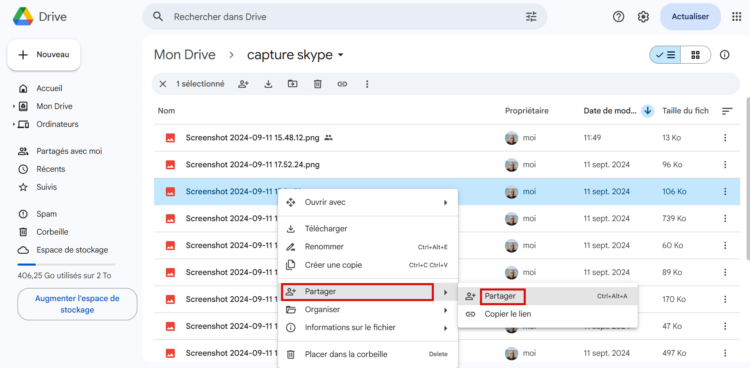
Task: Open more actions for the 497 Ko row
Action: coord(725,353)
